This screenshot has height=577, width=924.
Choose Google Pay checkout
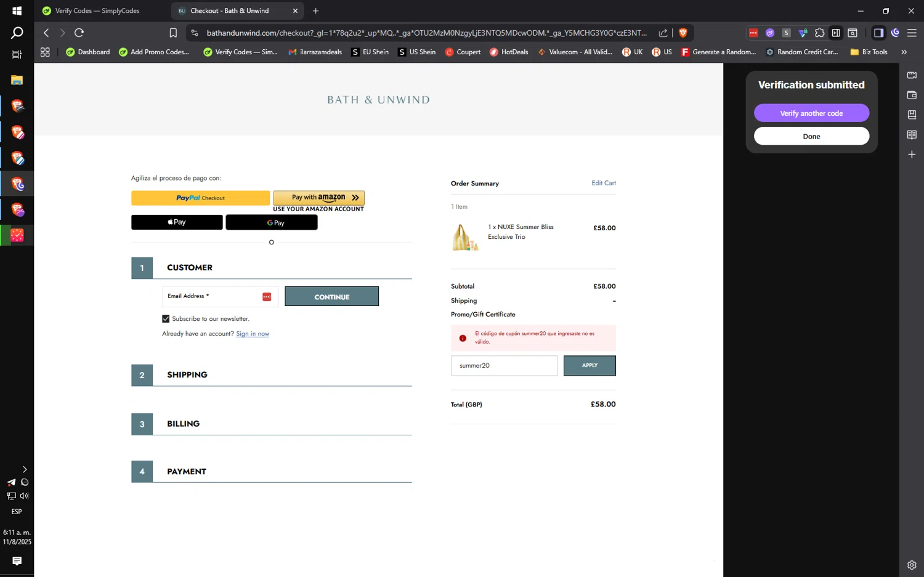click(272, 222)
